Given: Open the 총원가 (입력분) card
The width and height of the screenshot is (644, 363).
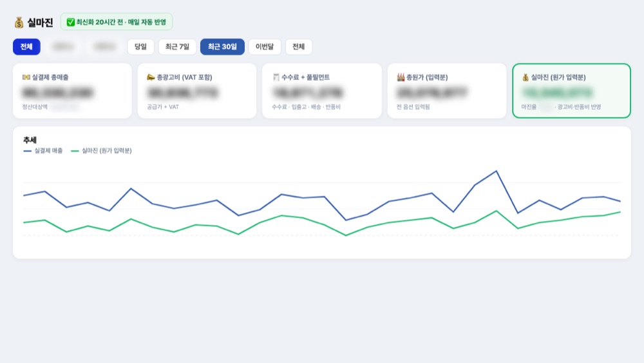Looking at the screenshot, I should (446, 91).
